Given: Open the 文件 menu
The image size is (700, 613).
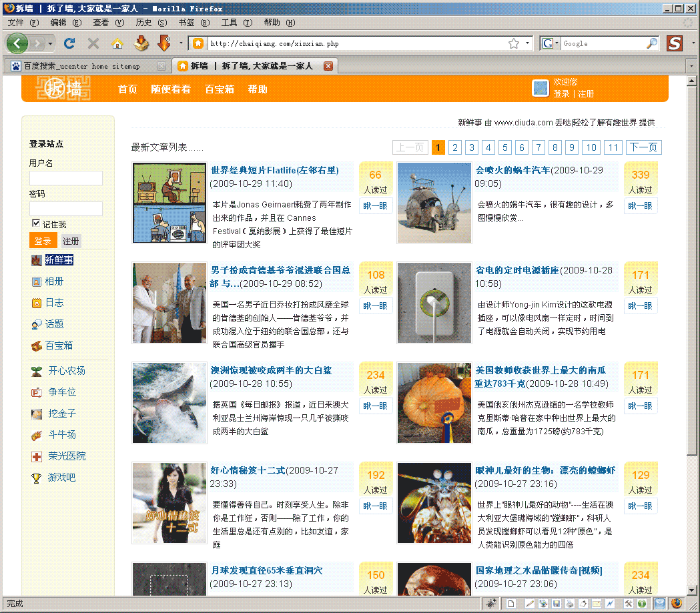Looking at the screenshot, I should pos(23,23).
